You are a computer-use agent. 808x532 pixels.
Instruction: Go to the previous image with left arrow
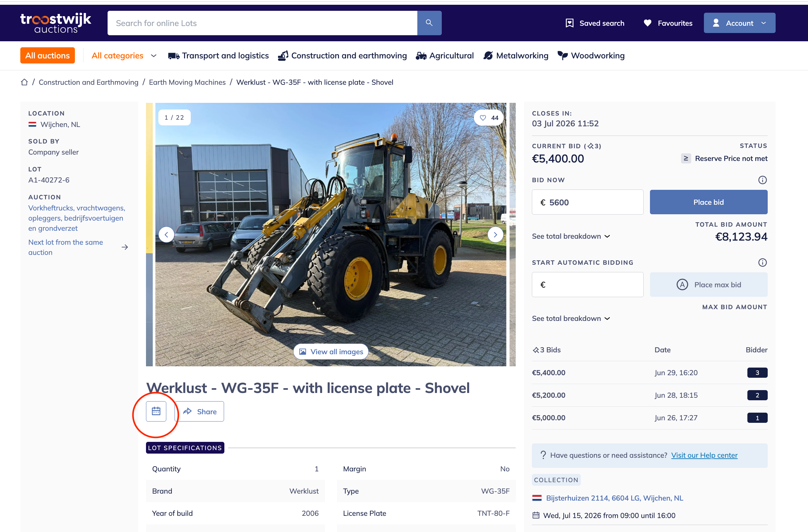click(166, 235)
